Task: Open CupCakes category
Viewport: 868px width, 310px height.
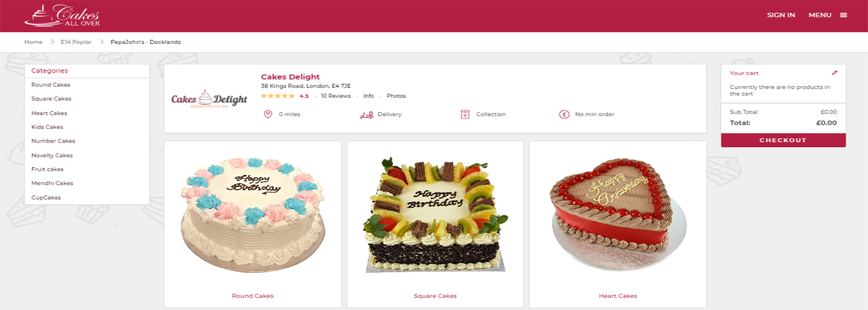Action: click(46, 198)
